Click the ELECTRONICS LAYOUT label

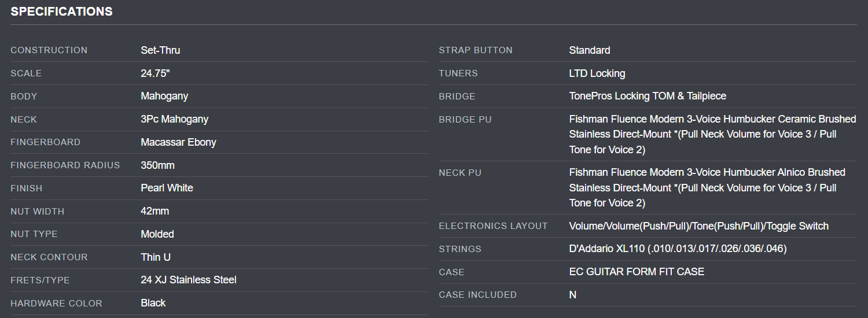[493, 226]
